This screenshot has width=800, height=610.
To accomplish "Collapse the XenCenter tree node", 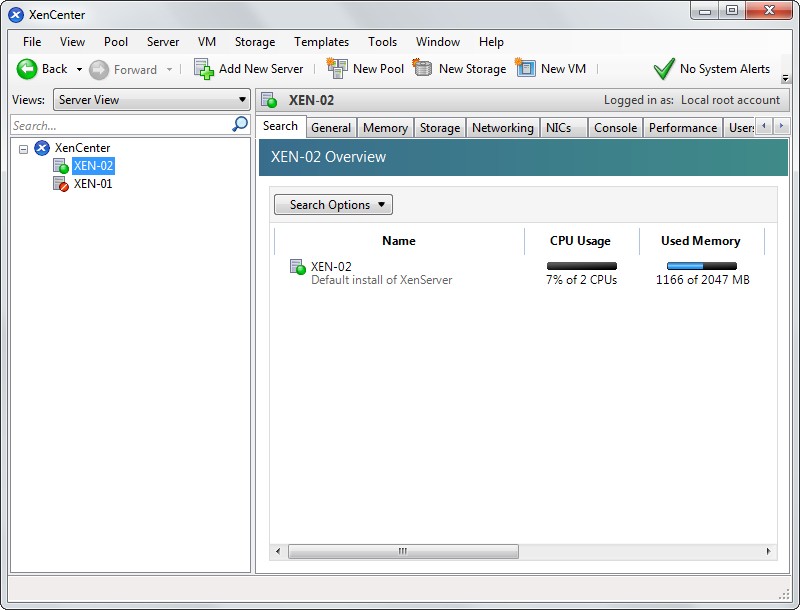I will (23, 149).
